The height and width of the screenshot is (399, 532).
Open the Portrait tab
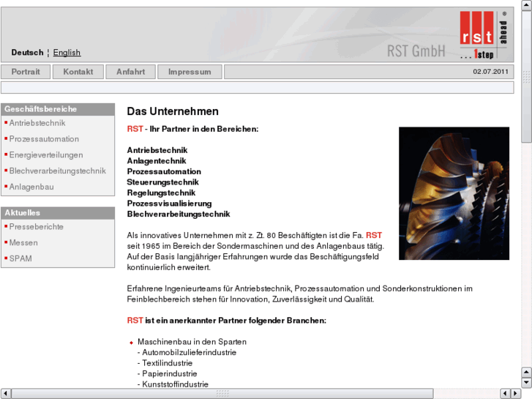click(26, 72)
